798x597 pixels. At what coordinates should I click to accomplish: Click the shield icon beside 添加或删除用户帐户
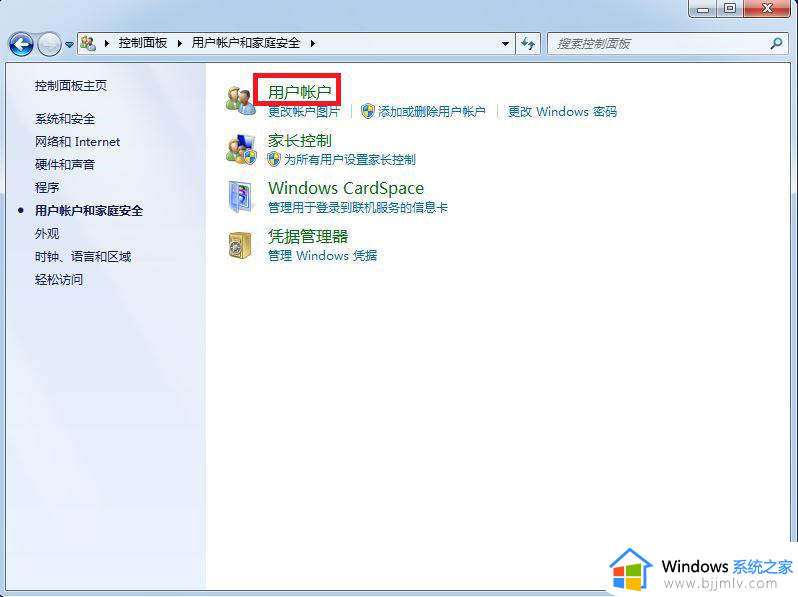[x=367, y=111]
